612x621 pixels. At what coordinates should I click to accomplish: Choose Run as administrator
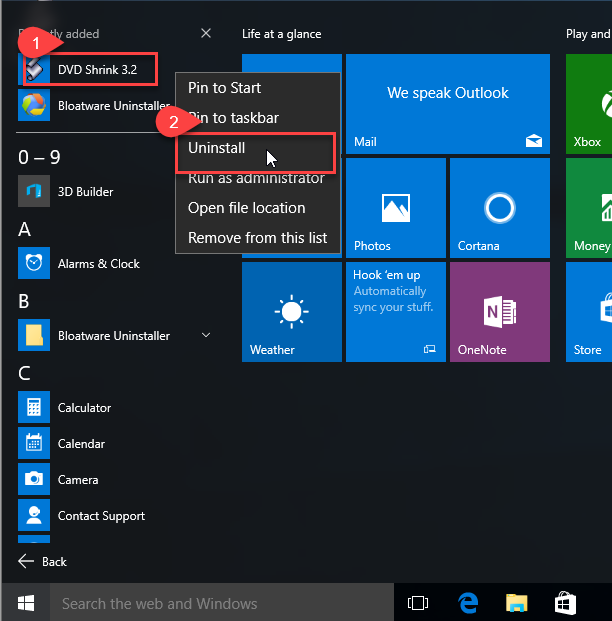point(258,178)
